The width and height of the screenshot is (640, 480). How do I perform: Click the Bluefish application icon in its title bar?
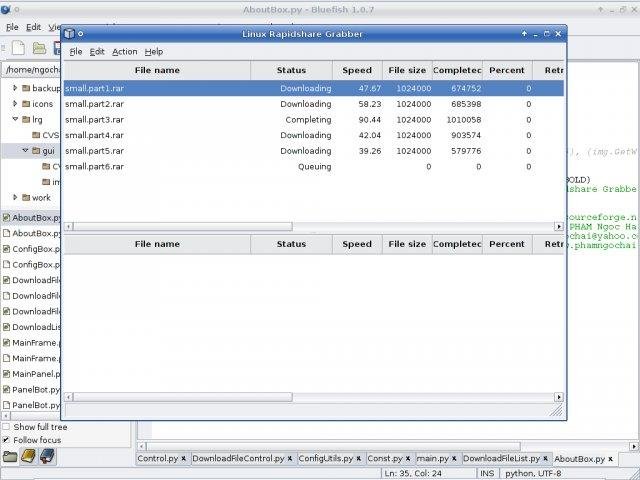[x=5, y=9]
